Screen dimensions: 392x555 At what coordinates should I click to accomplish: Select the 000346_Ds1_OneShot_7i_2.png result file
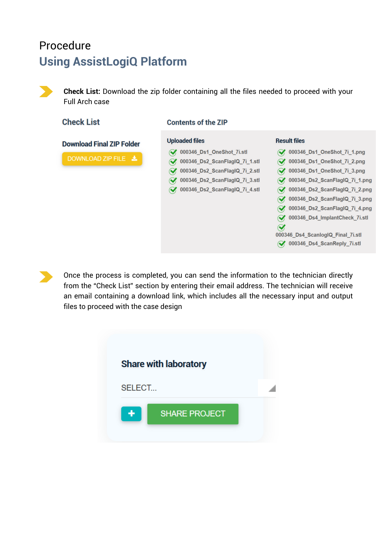click(x=327, y=161)
